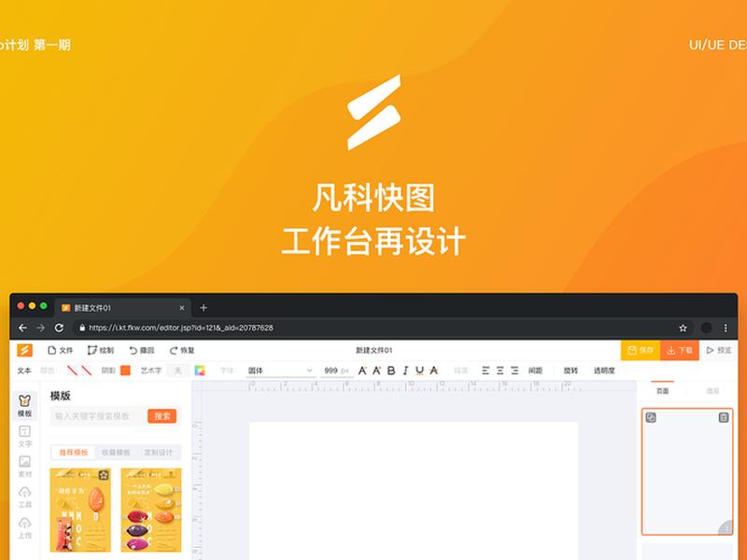
Task: Open the orange shadow (阴影) color swatch
Action: tap(125, 371)
